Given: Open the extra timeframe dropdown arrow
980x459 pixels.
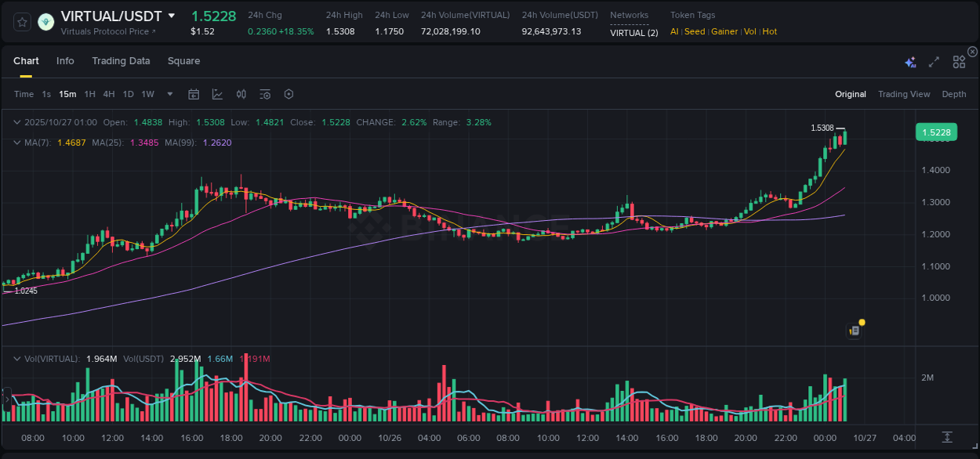Looking at the screenshot, I should click(x=169, y=94).
